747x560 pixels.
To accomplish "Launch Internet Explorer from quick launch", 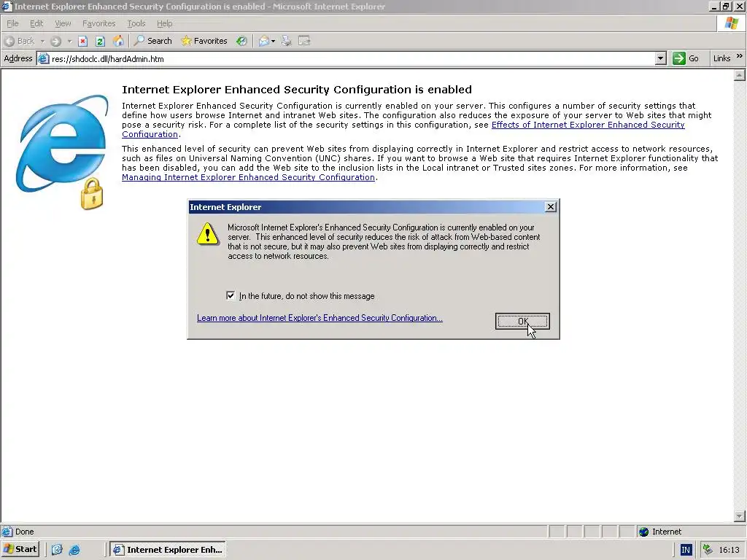I will 74,550.
